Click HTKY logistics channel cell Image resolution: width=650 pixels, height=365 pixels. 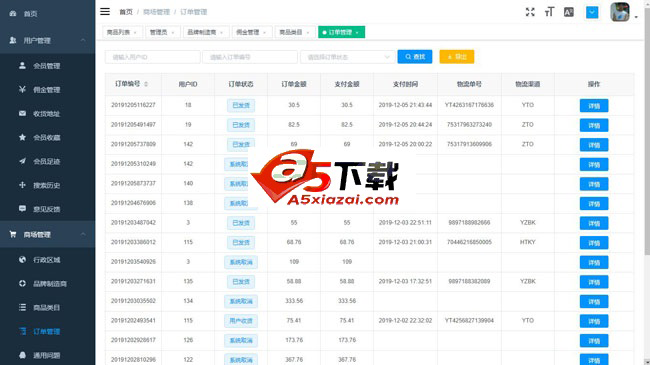coord(528,242)
